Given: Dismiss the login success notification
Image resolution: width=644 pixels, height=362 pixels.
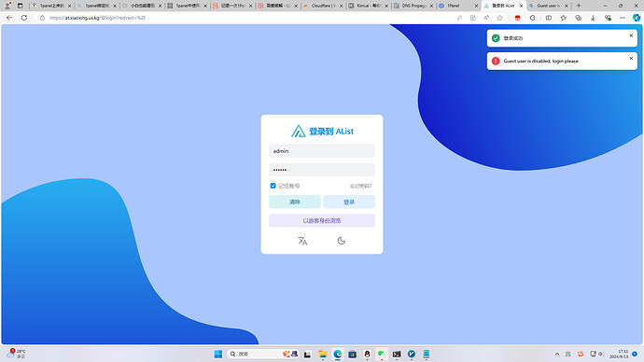Looking at the screenshot, I should click(x=631, y=35).
